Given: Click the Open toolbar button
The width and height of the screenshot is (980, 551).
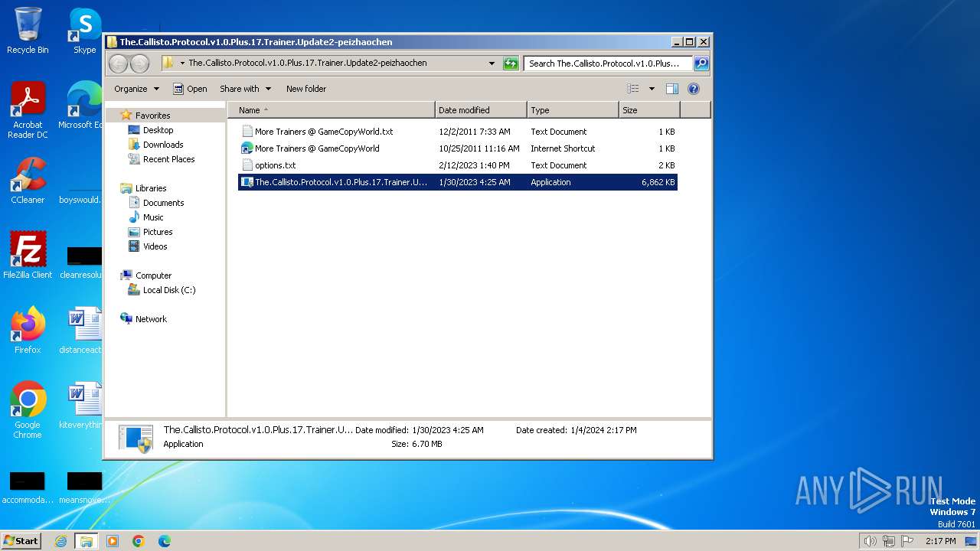Looking at the screenshot, I should pos(190,89).
